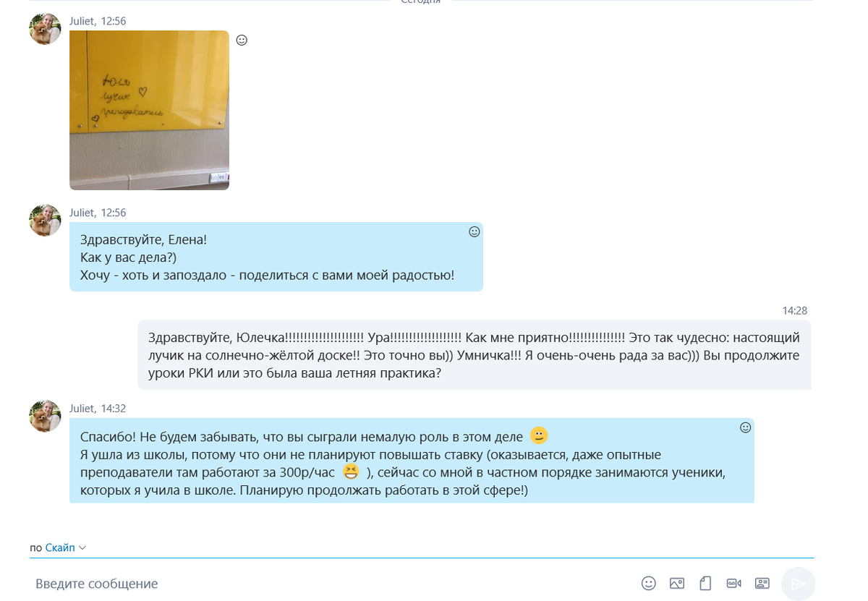This screenshot has width=868, height=601.
Task: Add reaction to the 'Спасибо!' message
Action: pyautogui.click(x=746, y=427)
